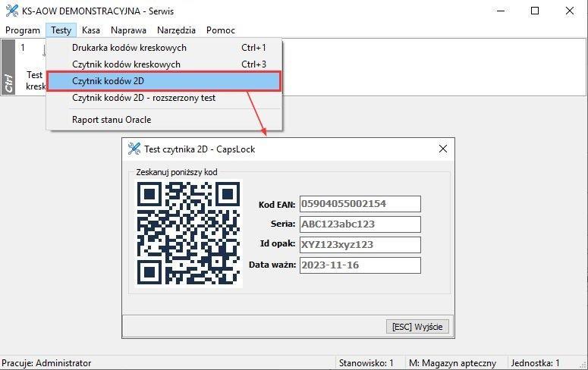Select Raport stanu Oracle entry
The height and width of the screenshot is (370, 588).
coord(164,120)
